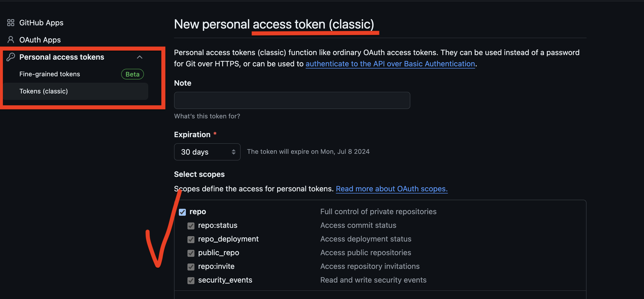Screen dimensions: 644x299
Task: Click the Personal access tokens label
Action: [62, 57]
